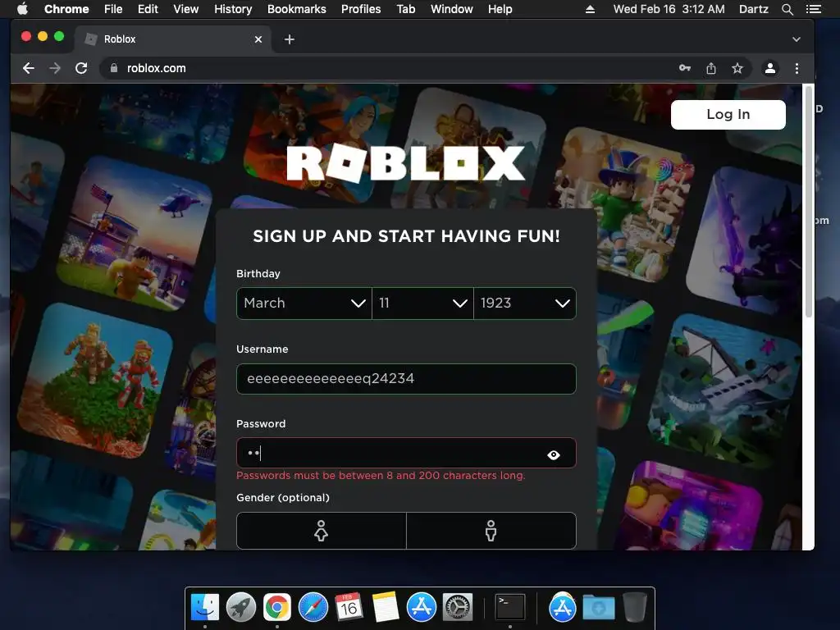Image resolution: width=840 pixels, height=630 pixels.
Task: Open the Help menu
Action: tap(500, 9)
